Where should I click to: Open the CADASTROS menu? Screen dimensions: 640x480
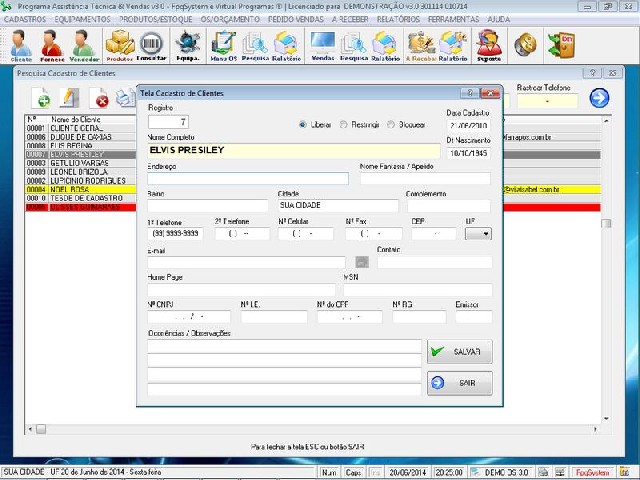click(25, 19)
